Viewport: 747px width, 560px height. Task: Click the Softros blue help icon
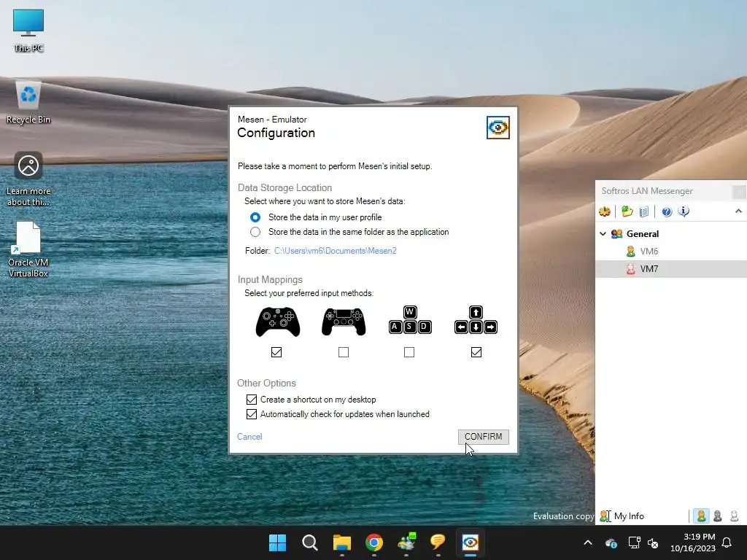667,211
